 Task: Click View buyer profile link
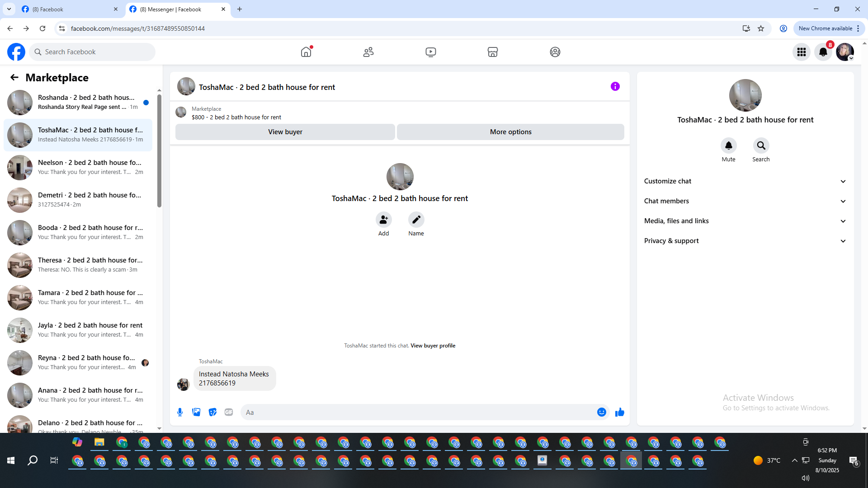click(x=433, y=346)
